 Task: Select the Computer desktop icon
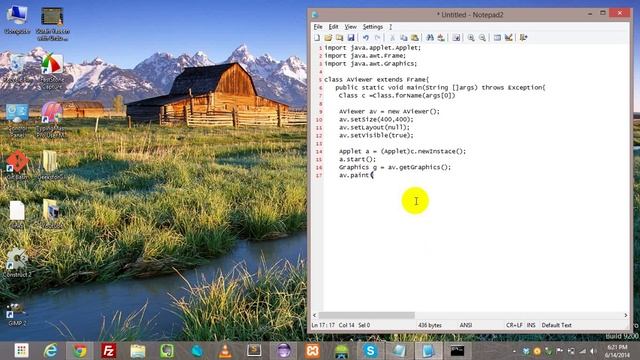(x=17, y=20)
